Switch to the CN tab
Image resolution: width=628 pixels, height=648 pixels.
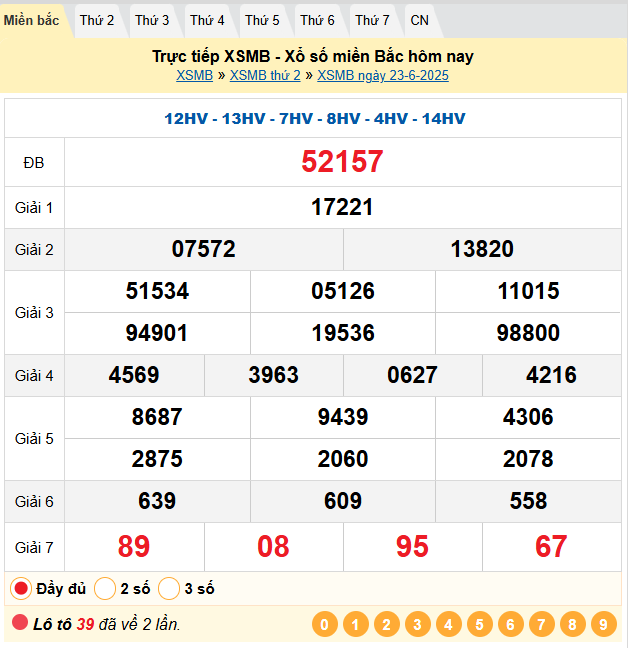pyautogui.click(x=419, y=20)
